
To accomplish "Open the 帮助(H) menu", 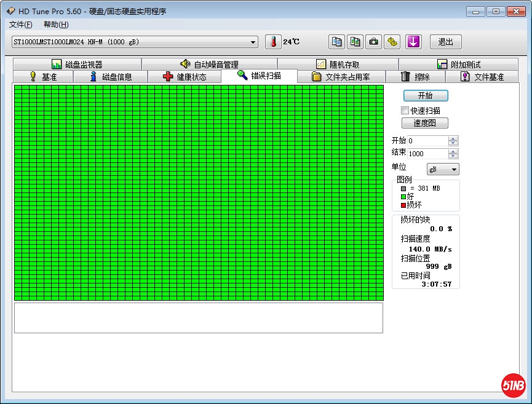I will coord(56,25).
